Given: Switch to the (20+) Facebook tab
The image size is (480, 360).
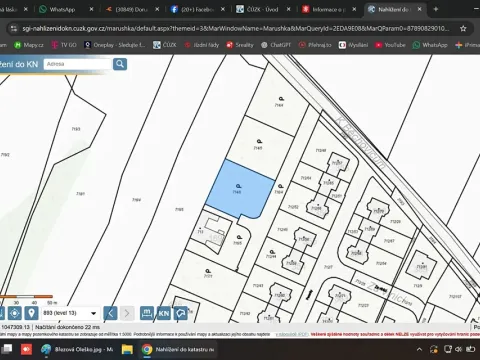Looking at the screenshot, I should [197, 9].
